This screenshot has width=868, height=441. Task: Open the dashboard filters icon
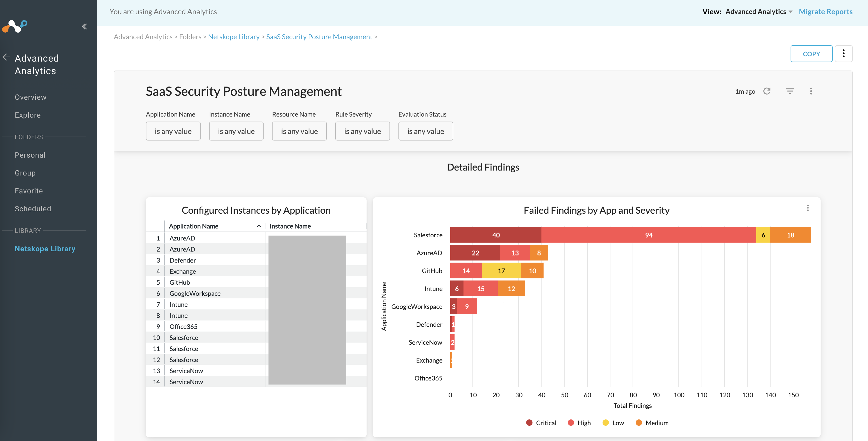point(790,91)
